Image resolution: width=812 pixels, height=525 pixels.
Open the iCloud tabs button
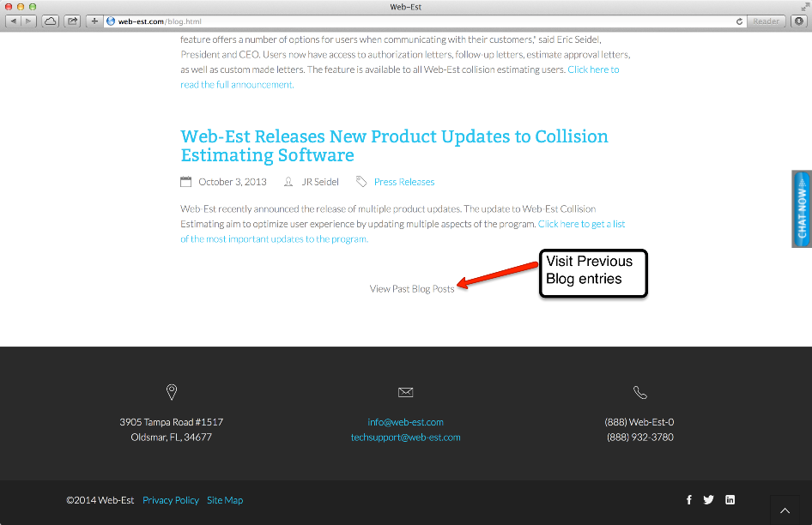(x=51, y=21)
